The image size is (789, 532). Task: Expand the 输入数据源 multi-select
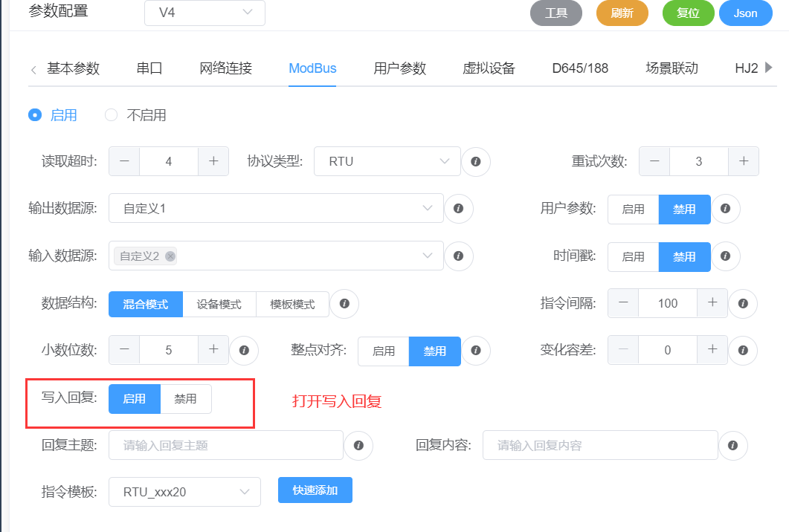coord(276,256)
